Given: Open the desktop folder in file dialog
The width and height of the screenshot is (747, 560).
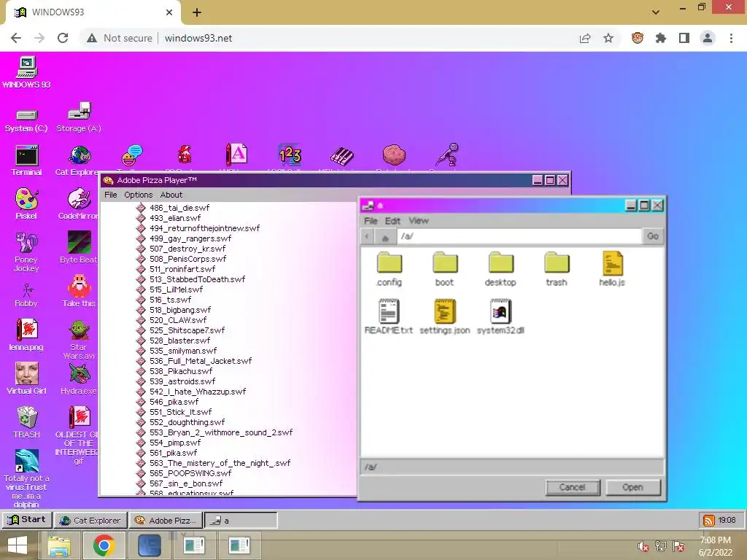Looking at the screenshot, I should click(500, 269).
